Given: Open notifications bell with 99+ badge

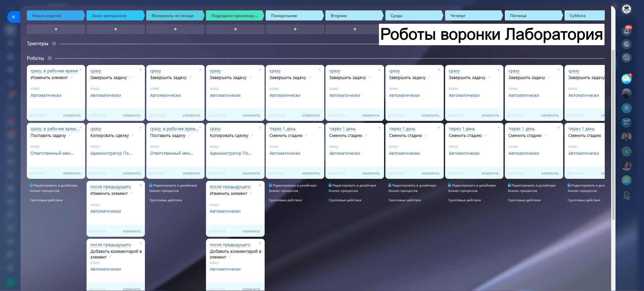Looking at the screenshot, I should point(626,31).
